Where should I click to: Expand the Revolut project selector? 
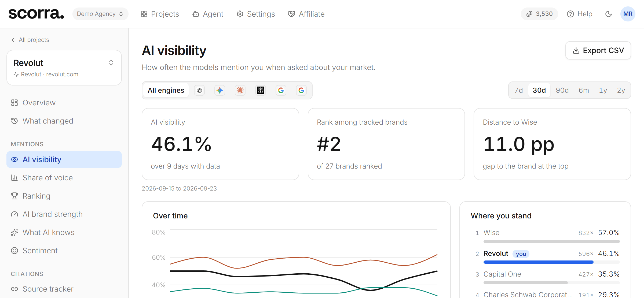(x=64, y=68)
